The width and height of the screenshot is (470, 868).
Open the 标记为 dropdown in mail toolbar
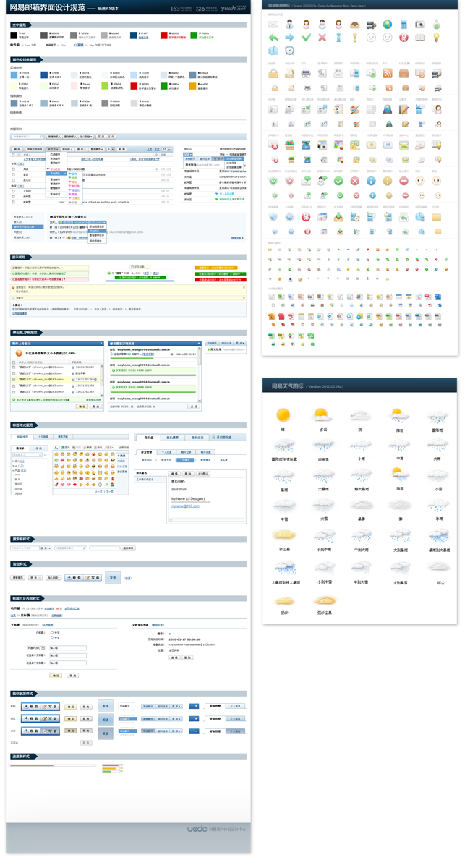click(54, 149)
